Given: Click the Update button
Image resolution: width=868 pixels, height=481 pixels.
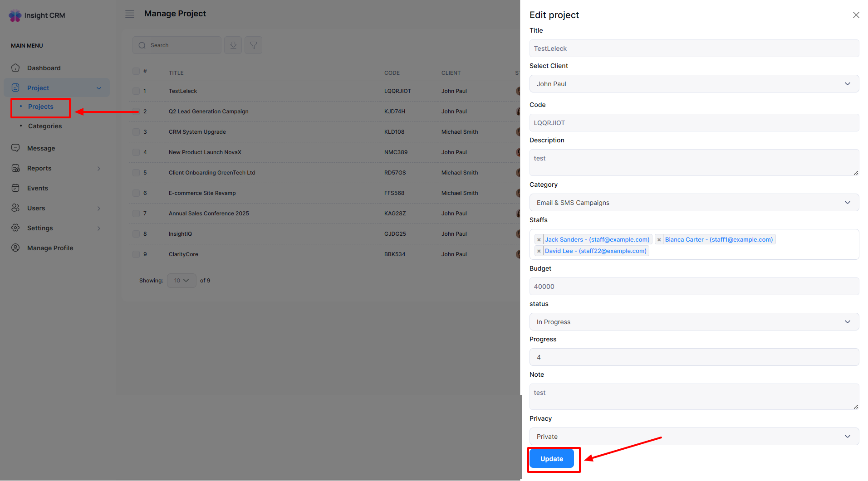Looking at the screenshot, I should pos(552,459).
